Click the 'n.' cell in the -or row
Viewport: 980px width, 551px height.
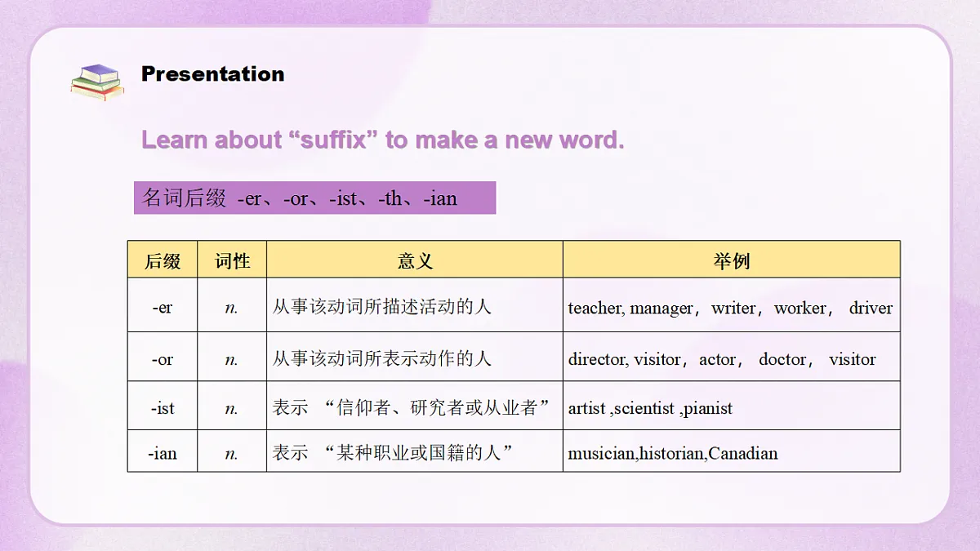(232, 357)
